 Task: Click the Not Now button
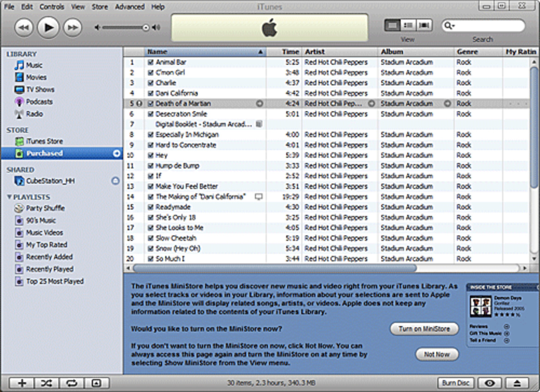coord(437,355)
